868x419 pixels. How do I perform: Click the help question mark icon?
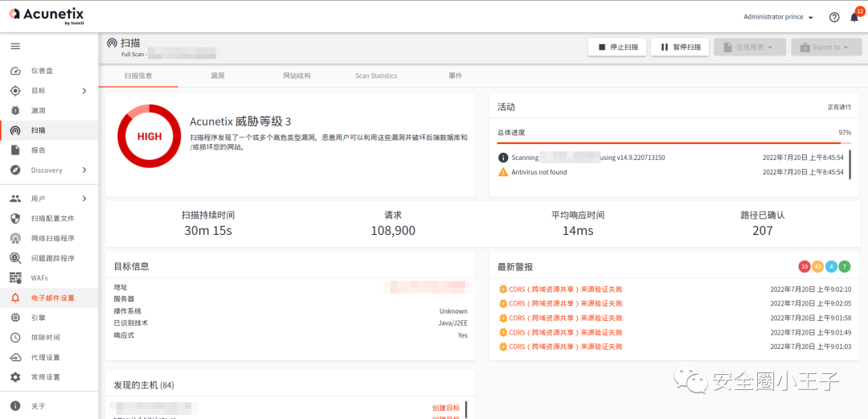[x=834, y=17]
